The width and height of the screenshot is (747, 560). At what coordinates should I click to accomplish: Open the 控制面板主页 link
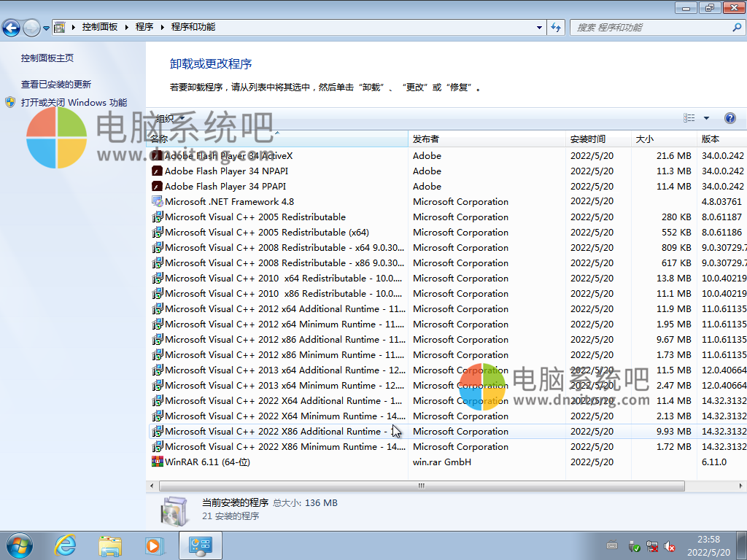[47, 58]
